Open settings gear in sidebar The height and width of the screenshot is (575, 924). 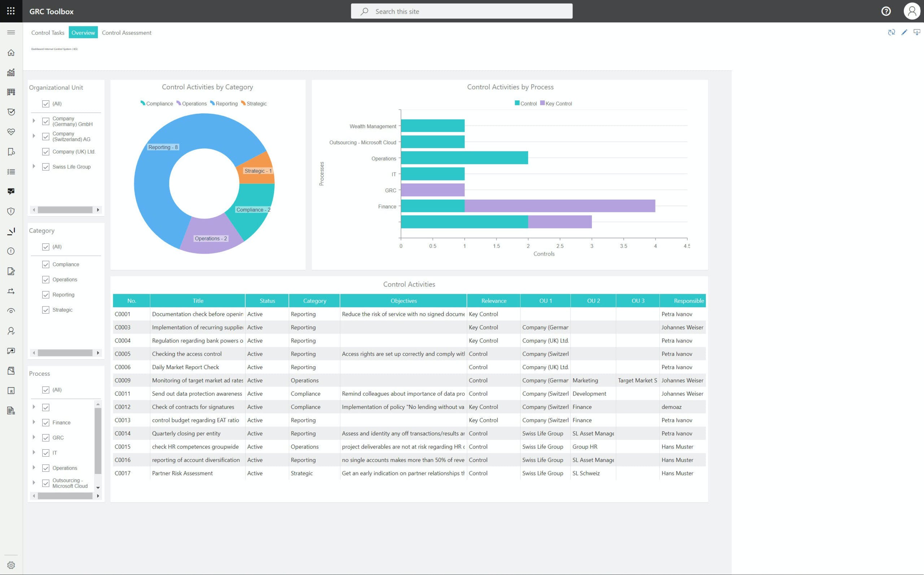click(11, 565)
